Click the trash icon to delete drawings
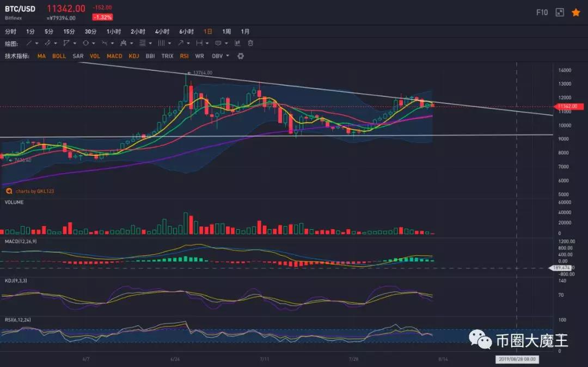588x367 pixels. (250, 44)
